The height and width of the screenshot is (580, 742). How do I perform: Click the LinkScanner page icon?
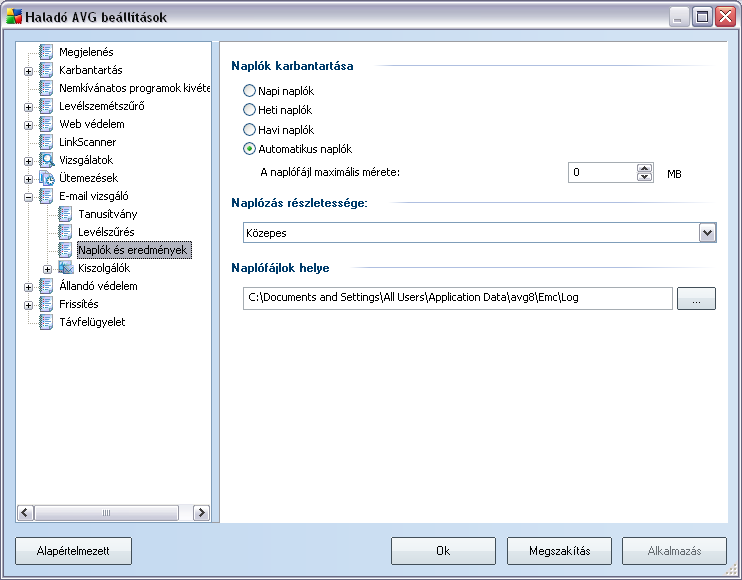click(46, 142)
